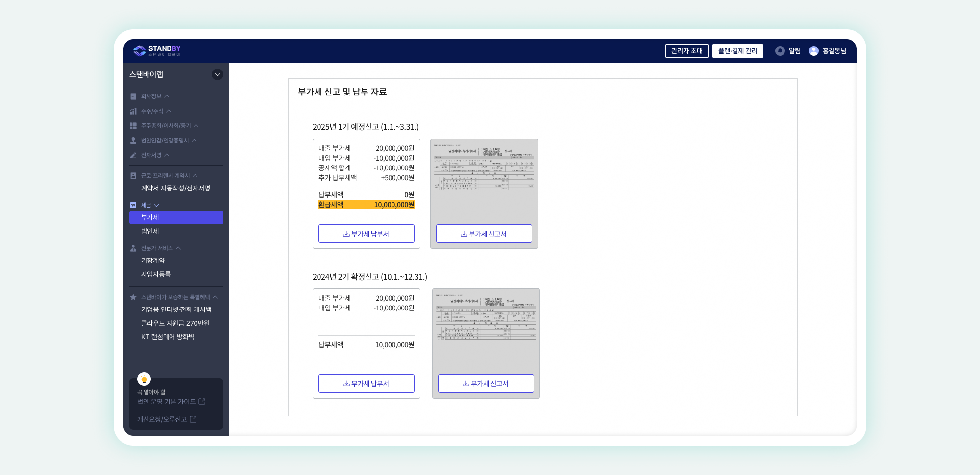Viewport: 980px width, 475px height.
Task: Collapse the 회사정보 section chevron
Action: 167,96
